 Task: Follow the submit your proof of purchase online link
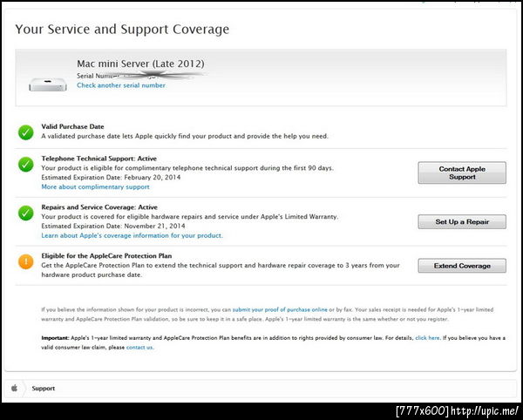280,309
